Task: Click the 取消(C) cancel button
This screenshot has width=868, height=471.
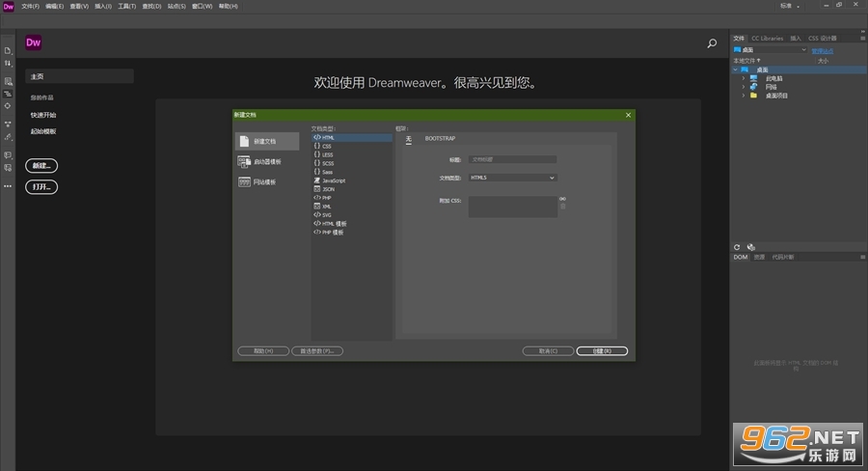Action: pyautogui.click(x=548, y=350)
